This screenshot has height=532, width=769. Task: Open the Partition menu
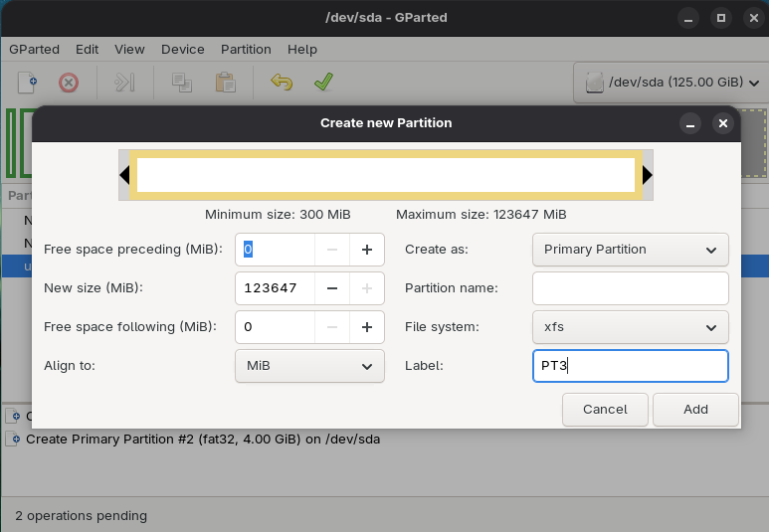point(246,49)
